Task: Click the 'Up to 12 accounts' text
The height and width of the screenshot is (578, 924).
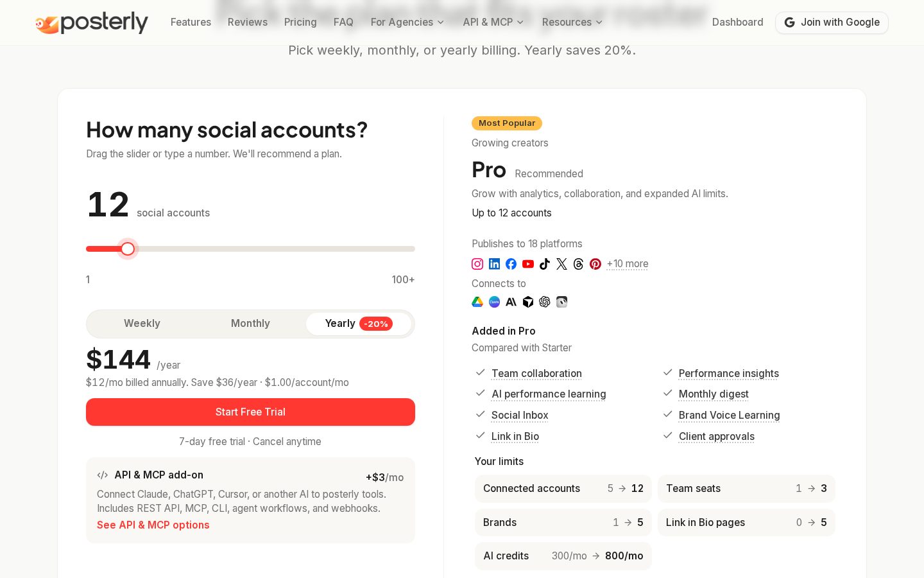Action: [512, 213]
